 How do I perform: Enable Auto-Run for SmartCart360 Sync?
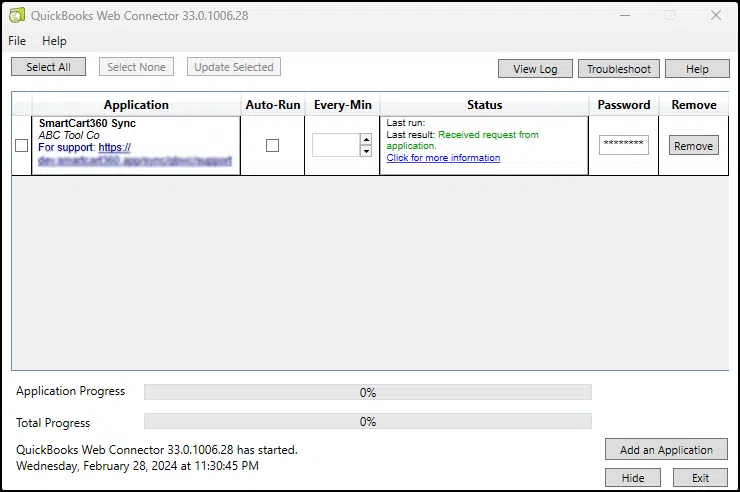(272, 146)
